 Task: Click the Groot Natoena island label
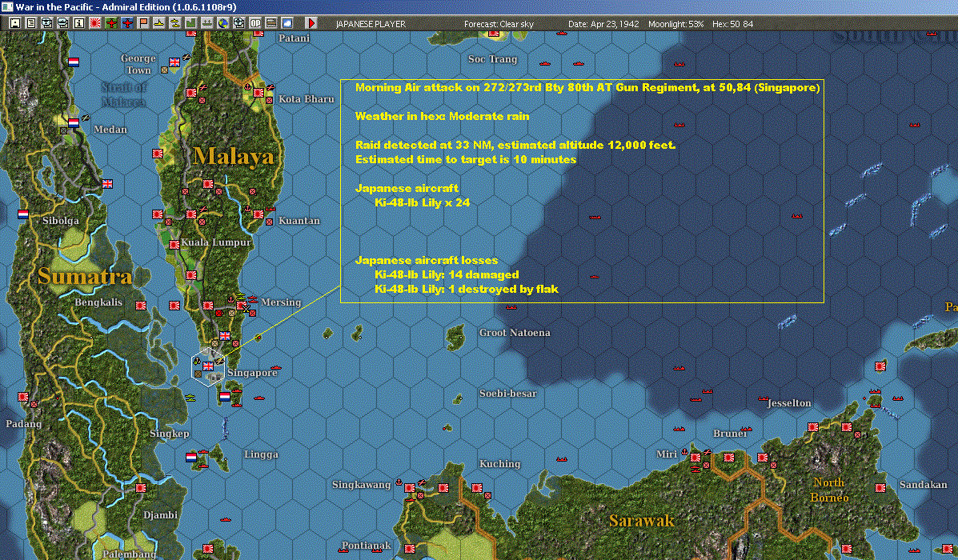click(x=515, y=333)
